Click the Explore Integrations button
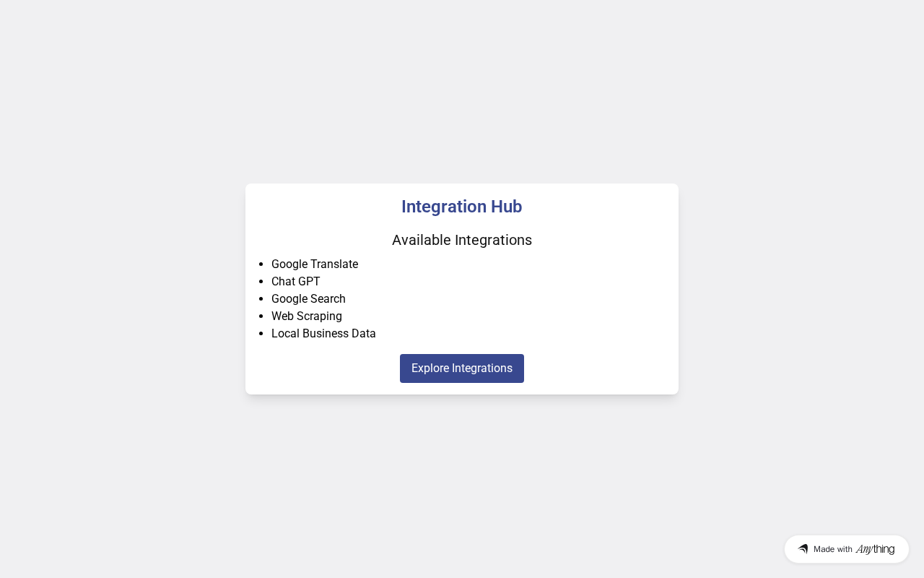This screenshot has width=924, height=578. [462, 368]
